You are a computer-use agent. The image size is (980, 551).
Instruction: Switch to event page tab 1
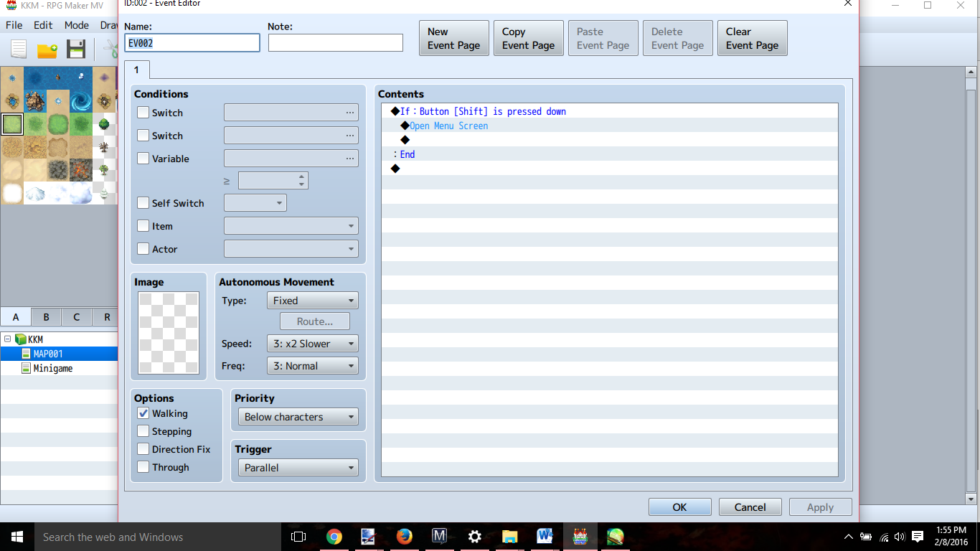click(x=136, y=70)
